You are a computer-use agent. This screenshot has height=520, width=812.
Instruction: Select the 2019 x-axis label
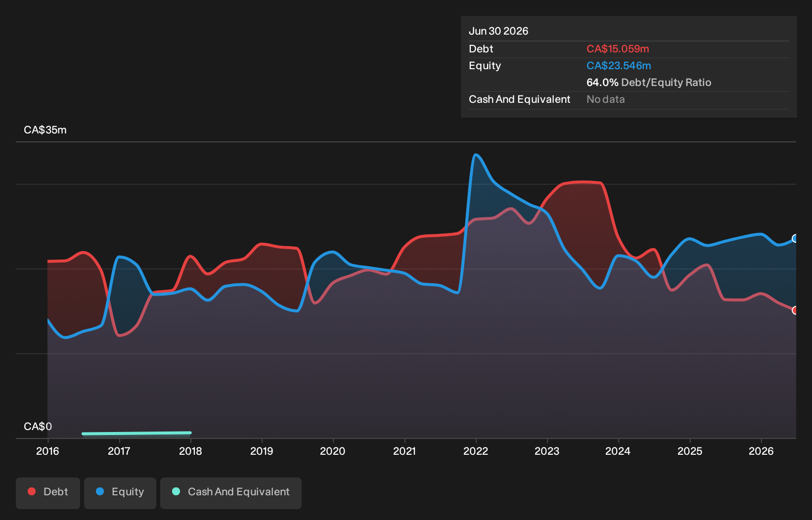click(262, 451)
